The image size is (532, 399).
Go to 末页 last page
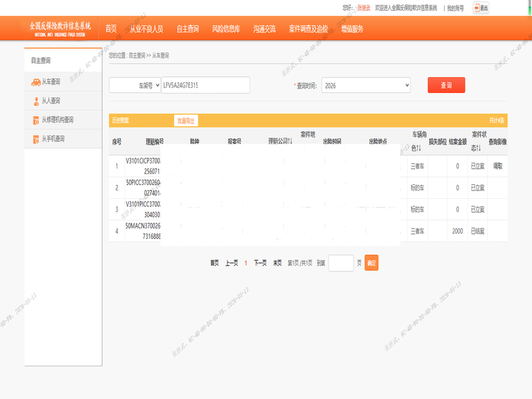(277, 263)
